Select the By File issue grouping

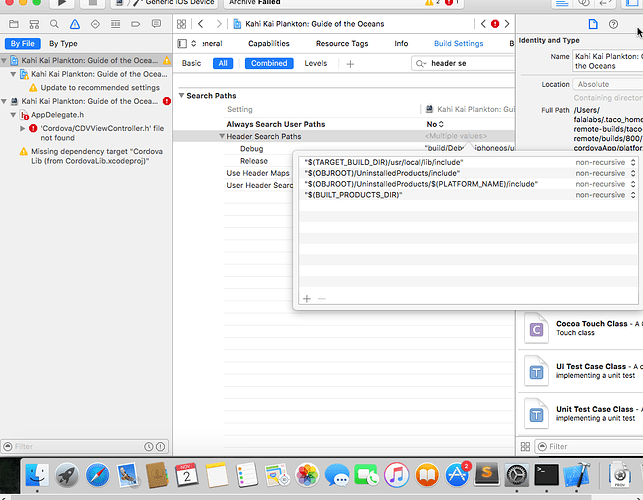click(23, 43)
